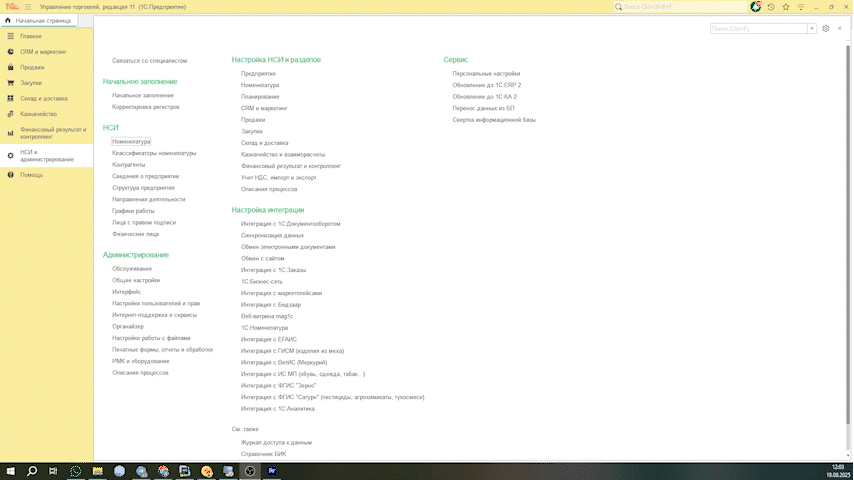Screen dimensions: 854x480
Task: Open Сведения о предприятии
Action: (145, 177)
